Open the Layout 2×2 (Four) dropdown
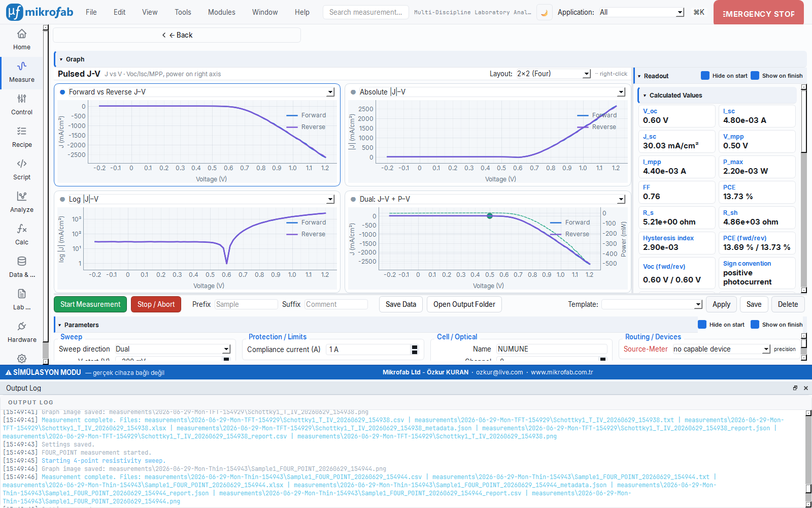This screenshot has height=508, width=812. 553,74
